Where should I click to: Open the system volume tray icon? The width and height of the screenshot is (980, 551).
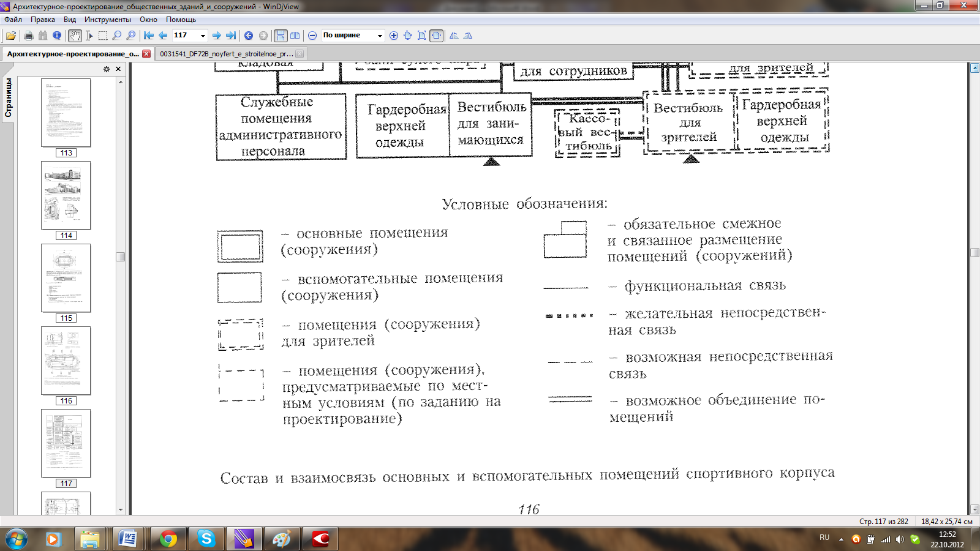point(900,539)
